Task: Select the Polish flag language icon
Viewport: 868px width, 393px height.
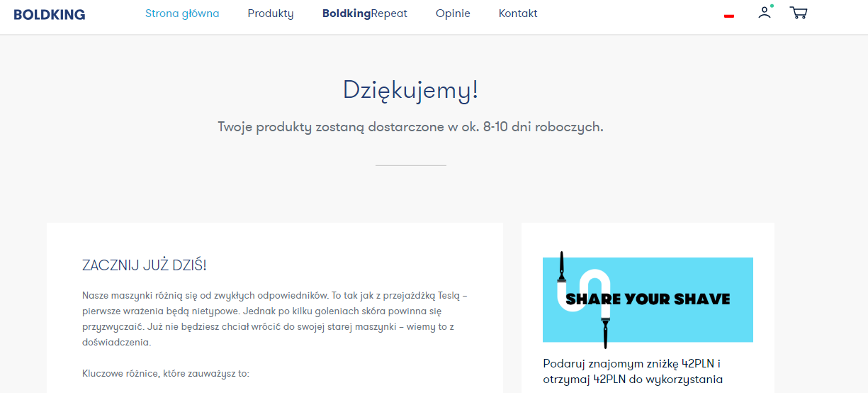Action: pyautogui.click(x=729, y=15)
